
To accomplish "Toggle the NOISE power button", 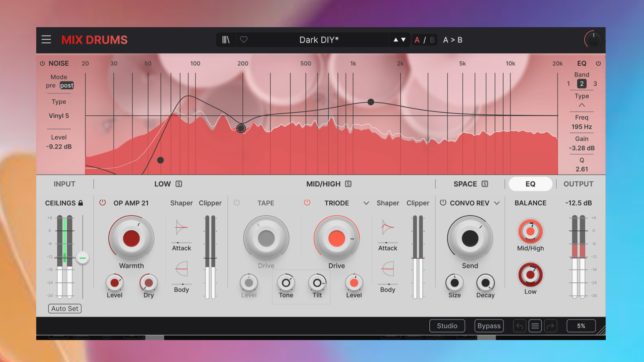I will tap(43, 63).
